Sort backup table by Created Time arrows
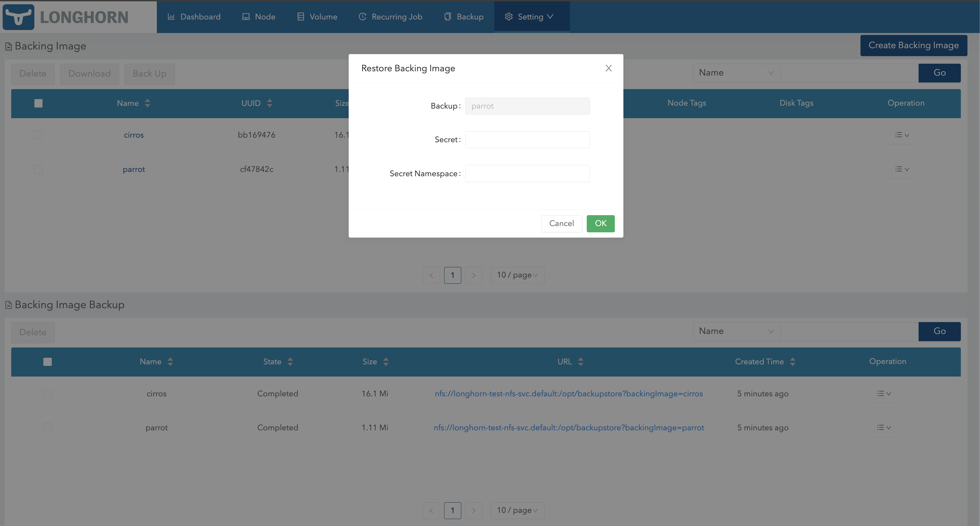Viewport: 980px width, 526px height. pos(792,362)
